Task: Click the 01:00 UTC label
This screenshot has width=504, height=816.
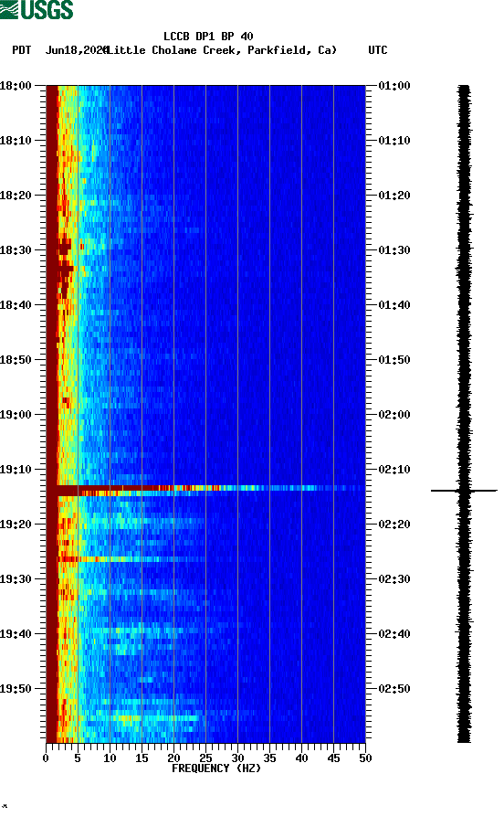Action: 394,85
